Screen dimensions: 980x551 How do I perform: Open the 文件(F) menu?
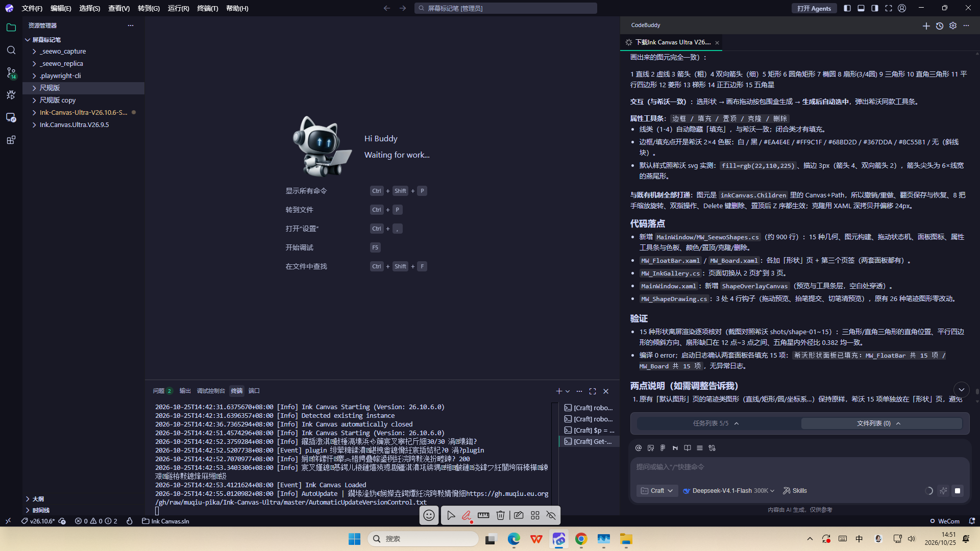click(x=32, y=8)
